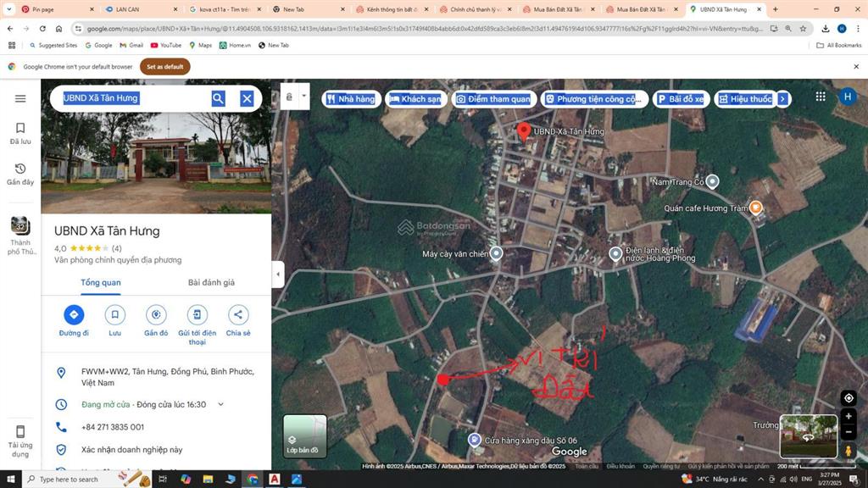Clear the search box with X
This screenshot has width=868, height=488.
click(247, 98)
